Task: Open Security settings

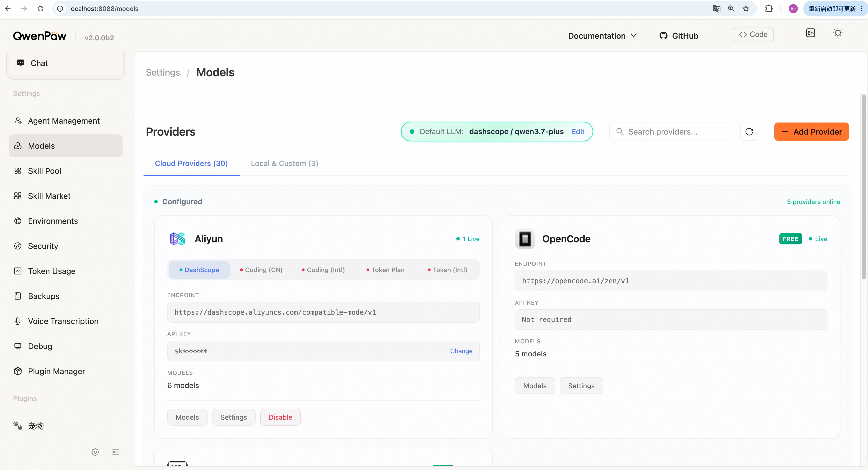Action: [x=66, y=246]
